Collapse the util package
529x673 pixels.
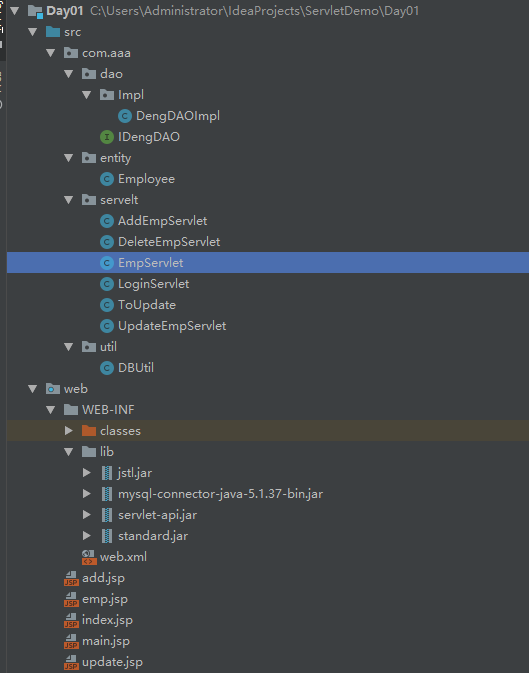click(x=69, y=347)
